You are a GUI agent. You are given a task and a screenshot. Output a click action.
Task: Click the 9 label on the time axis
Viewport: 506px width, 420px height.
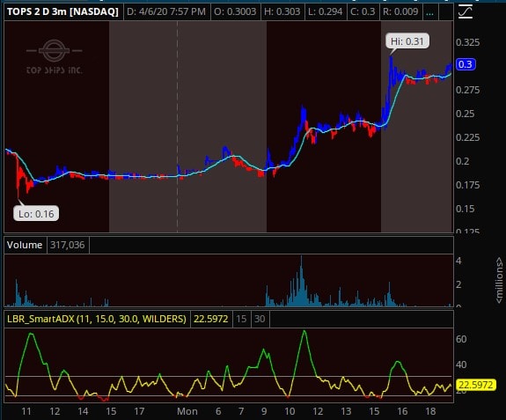pyautogui.click(x=264, y=411)
